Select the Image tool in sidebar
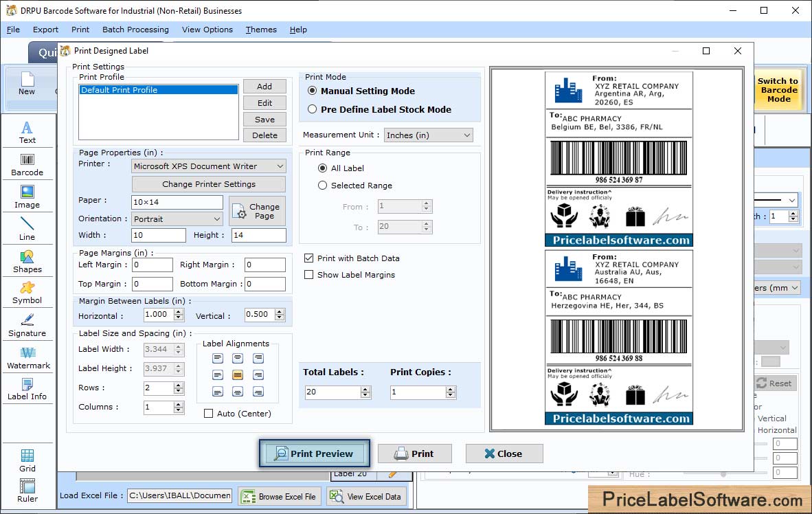This screenshot has width=812, height=514. point(27,197)
